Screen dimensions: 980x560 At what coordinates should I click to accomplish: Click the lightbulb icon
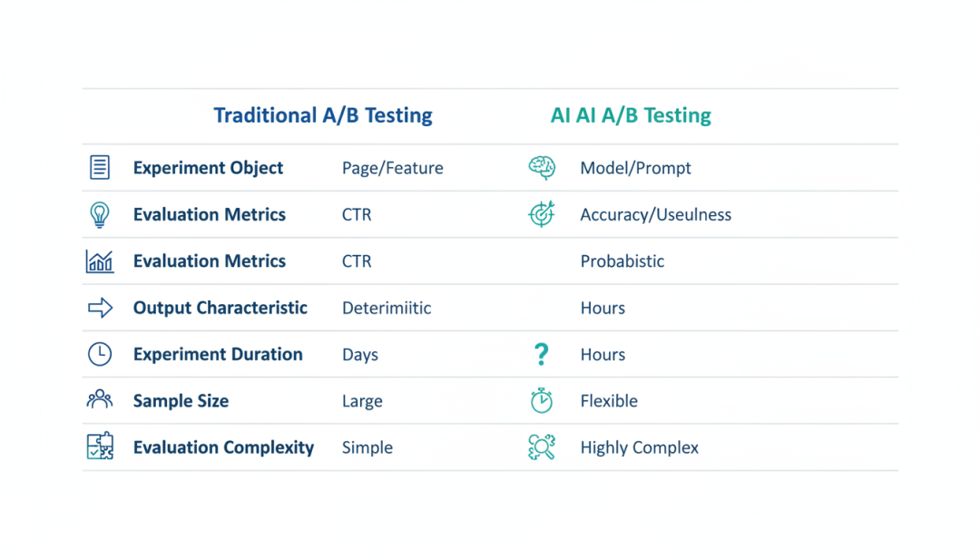[100, 214]
